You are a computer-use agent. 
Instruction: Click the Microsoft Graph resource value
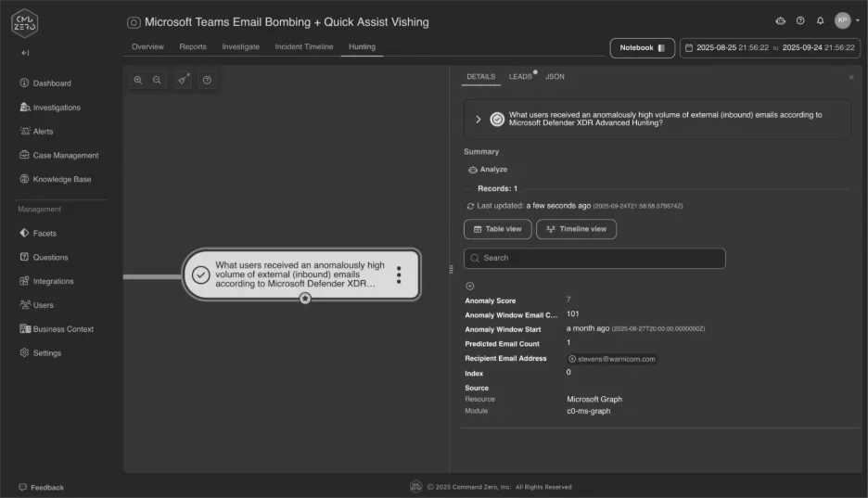coord(594,399)
